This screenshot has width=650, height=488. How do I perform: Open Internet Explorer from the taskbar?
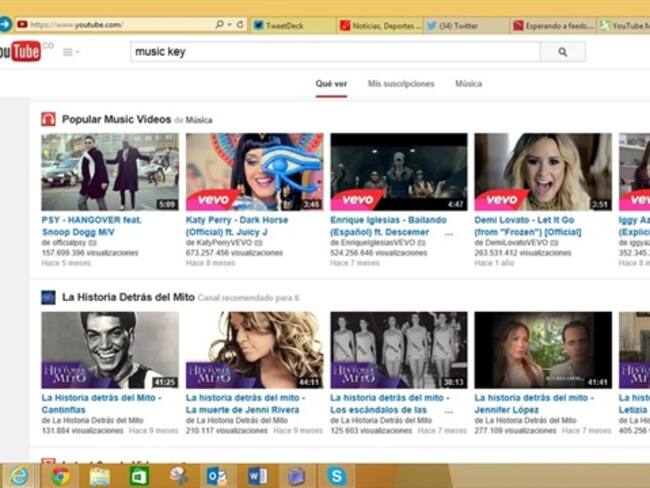(x=19, y=476)
